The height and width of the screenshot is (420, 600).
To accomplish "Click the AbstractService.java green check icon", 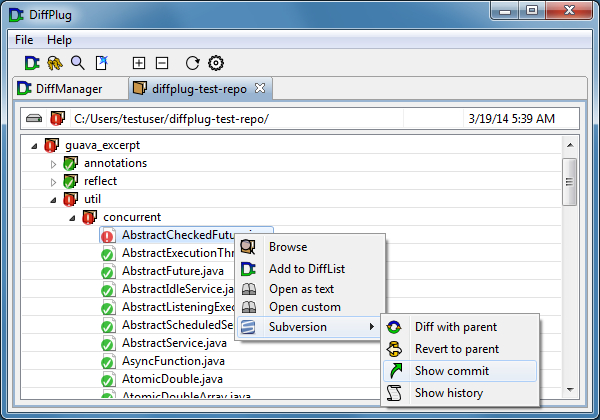I will click(x=108, y=343).
